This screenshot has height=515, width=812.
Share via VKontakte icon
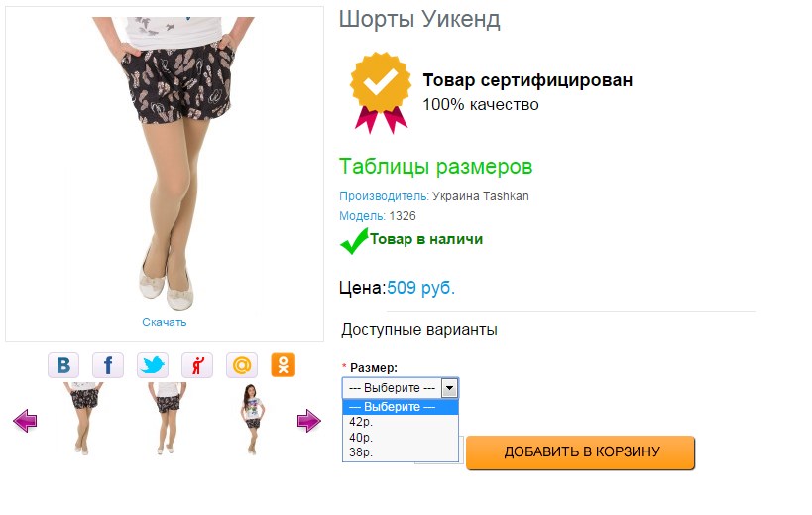coord(63,365)
